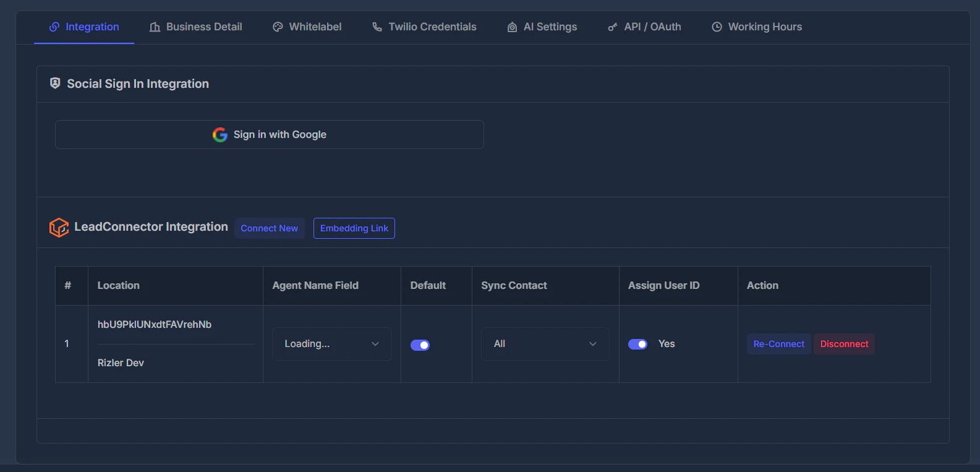Click the Integration tab link icon
Viewport: 980px width, 472px height.
pos(54,27)
